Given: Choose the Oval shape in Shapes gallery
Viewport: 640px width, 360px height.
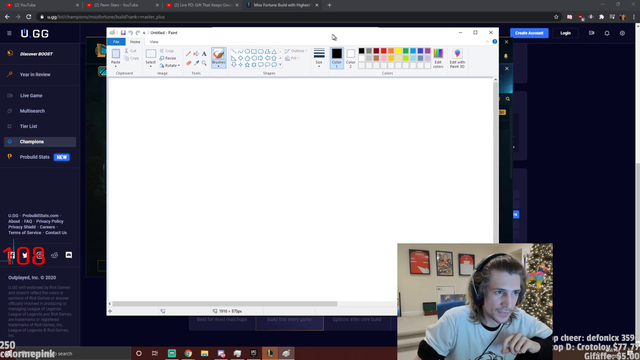Looking at the screenshot, I should 247,51.
